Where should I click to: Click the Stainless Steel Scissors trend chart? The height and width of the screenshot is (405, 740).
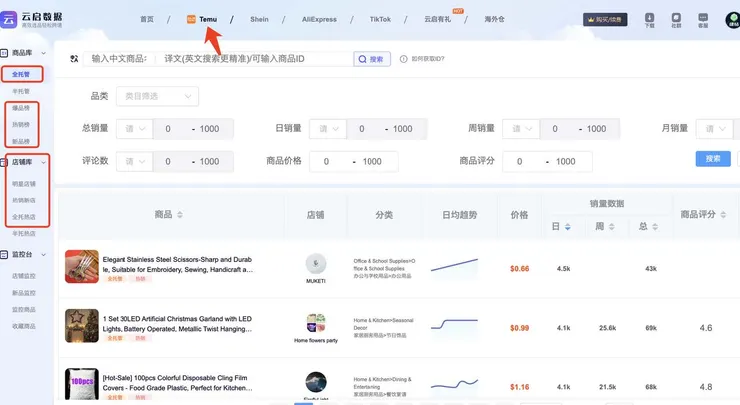pyautogui.click(x=454, y=267)
